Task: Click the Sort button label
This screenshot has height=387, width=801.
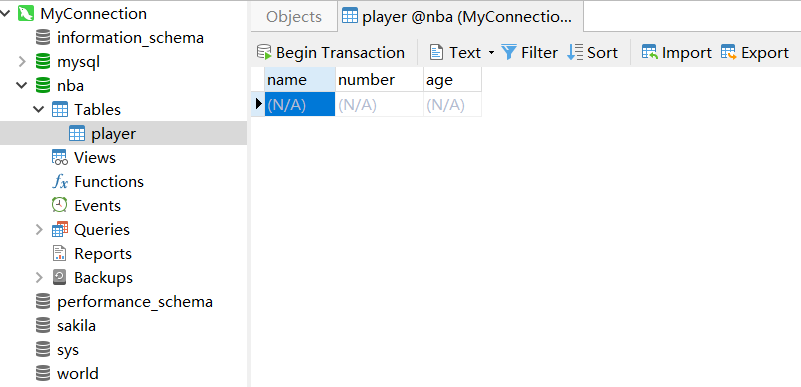Action: [603, 53]
